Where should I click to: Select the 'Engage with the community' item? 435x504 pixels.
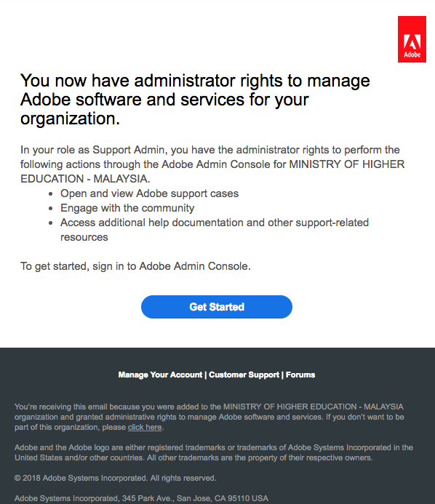(x=127, y=208)
